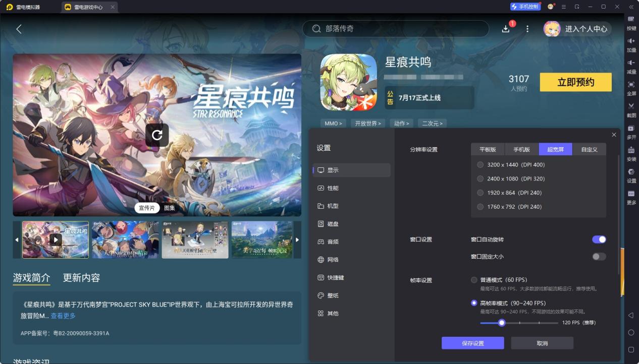Select 普通模式 (60 FPS) radio

click(x=474, y=280)
